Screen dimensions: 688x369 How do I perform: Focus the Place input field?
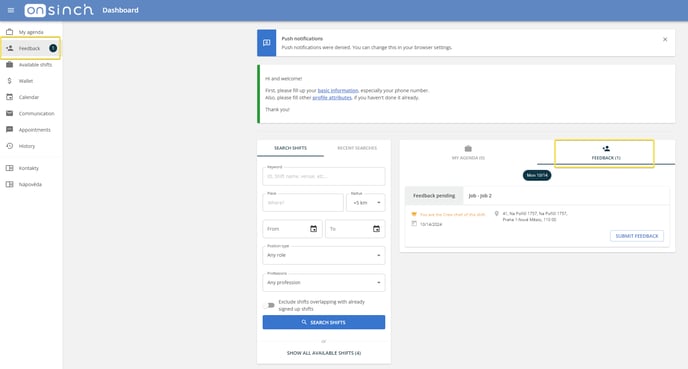point(303,203)
